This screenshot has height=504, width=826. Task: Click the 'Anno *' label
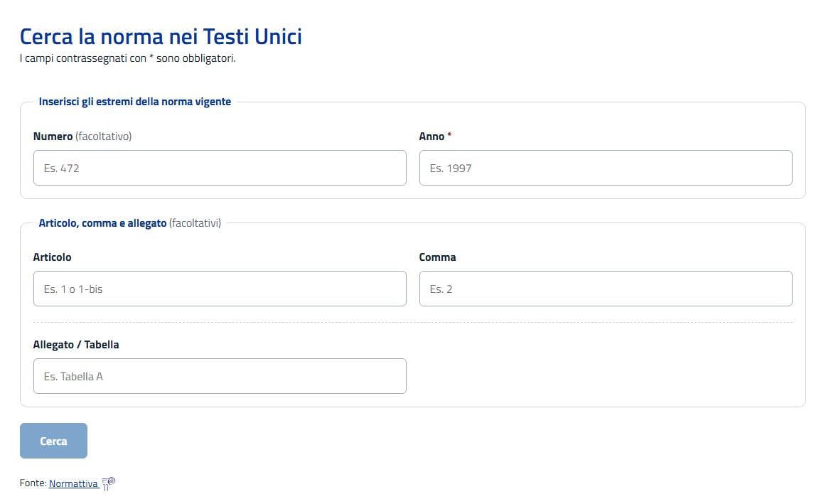click(435, 136)
